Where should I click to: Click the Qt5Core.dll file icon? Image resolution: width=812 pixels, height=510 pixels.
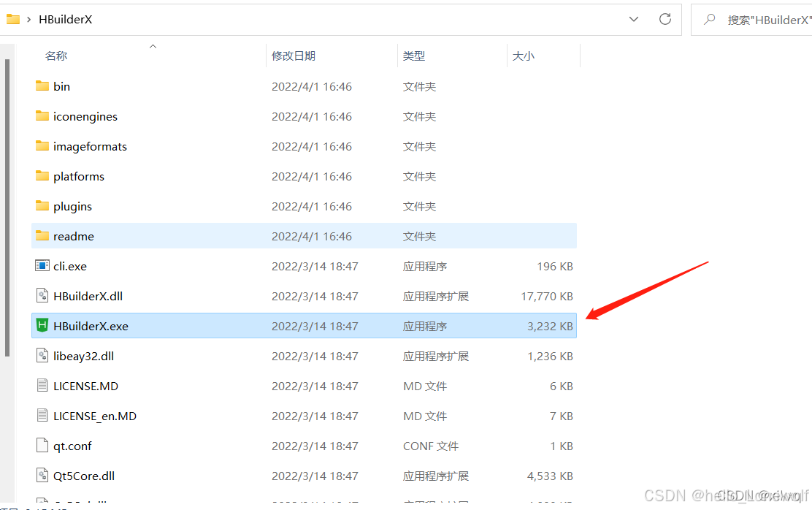(42, 476)
